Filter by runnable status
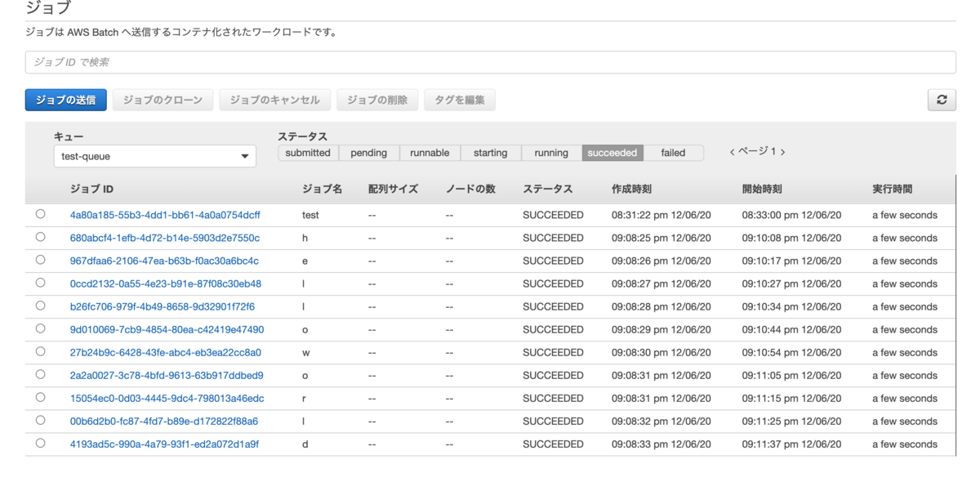This screenshot has width=980, height=482. pos(430,153)
